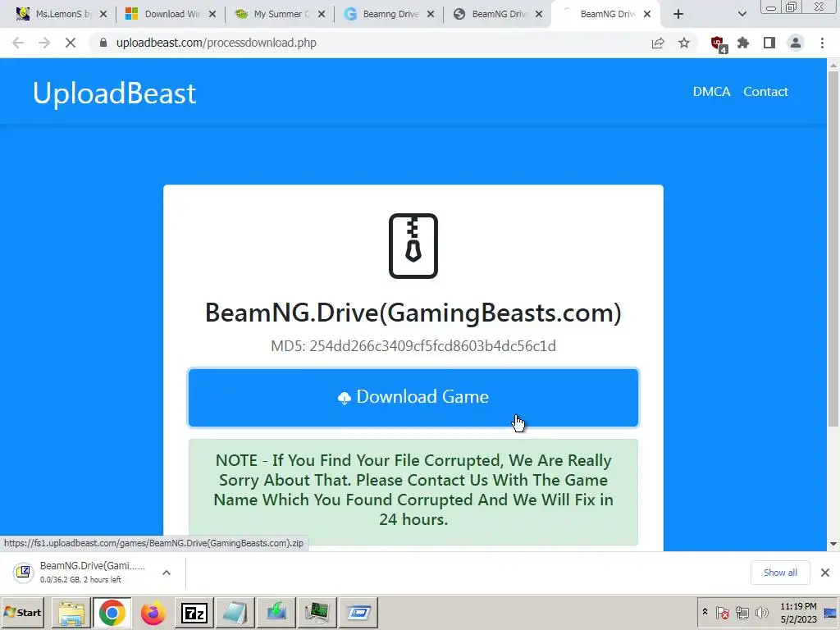Click the browser back arrow
840x630 pixels.
click(x=18, y=43)
